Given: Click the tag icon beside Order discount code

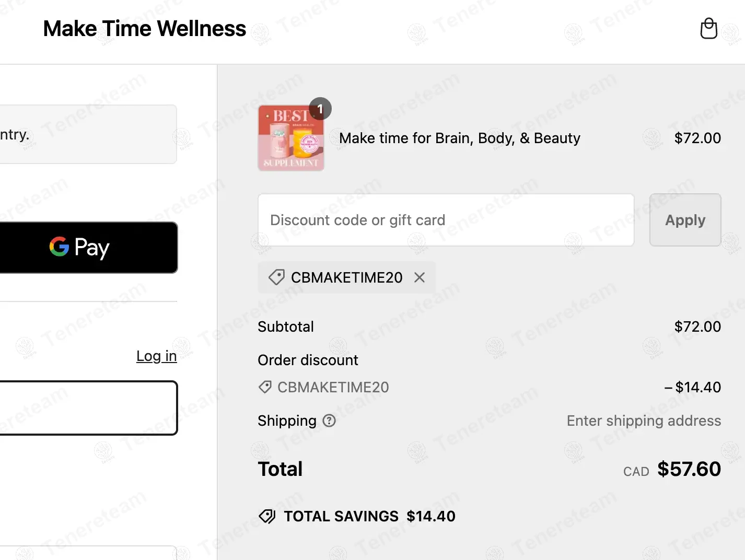Looking at the screenshot, I should click(x=265, y=387).
